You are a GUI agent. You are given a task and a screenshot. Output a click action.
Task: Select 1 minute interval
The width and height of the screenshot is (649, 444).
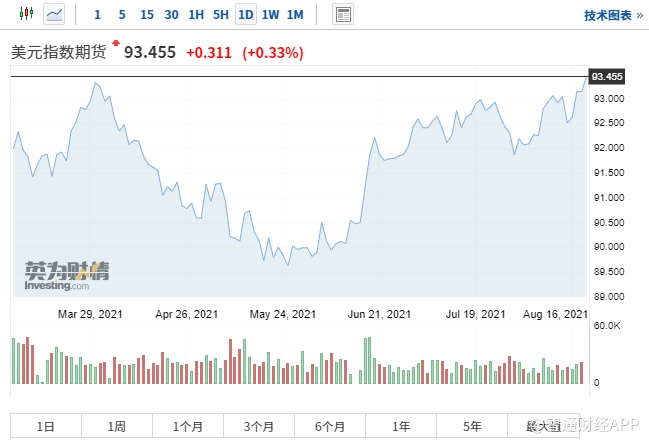97,15
